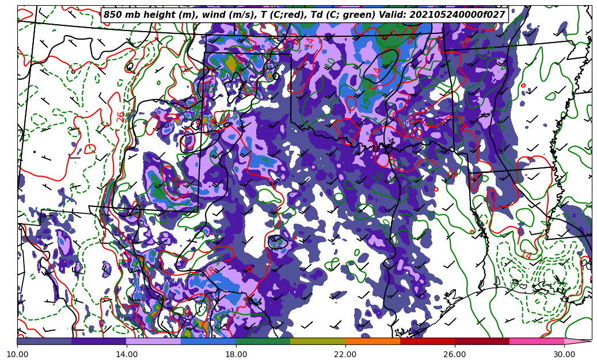Click the 14.00 colorbar tick label
The width and height of the screenshot is (597, 364).
click(x=127, y=354)
